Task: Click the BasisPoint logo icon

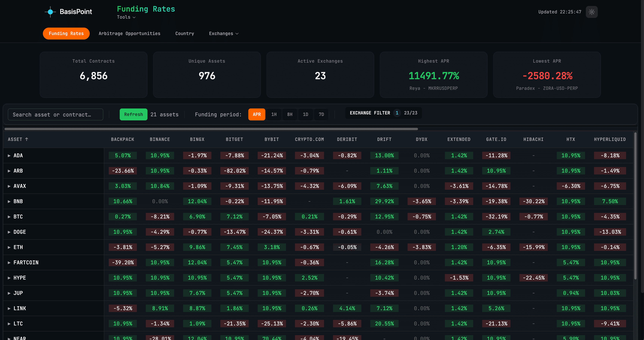Action: pos(51,12)
